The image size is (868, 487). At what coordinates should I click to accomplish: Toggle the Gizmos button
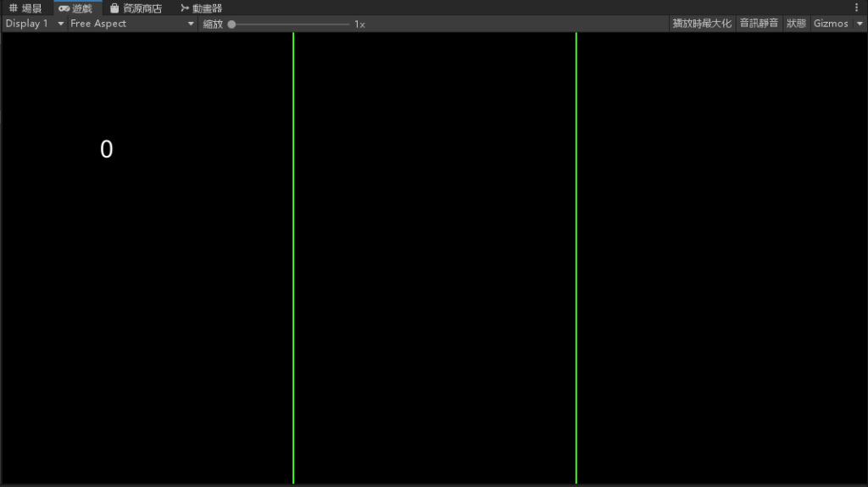point(830,24)
